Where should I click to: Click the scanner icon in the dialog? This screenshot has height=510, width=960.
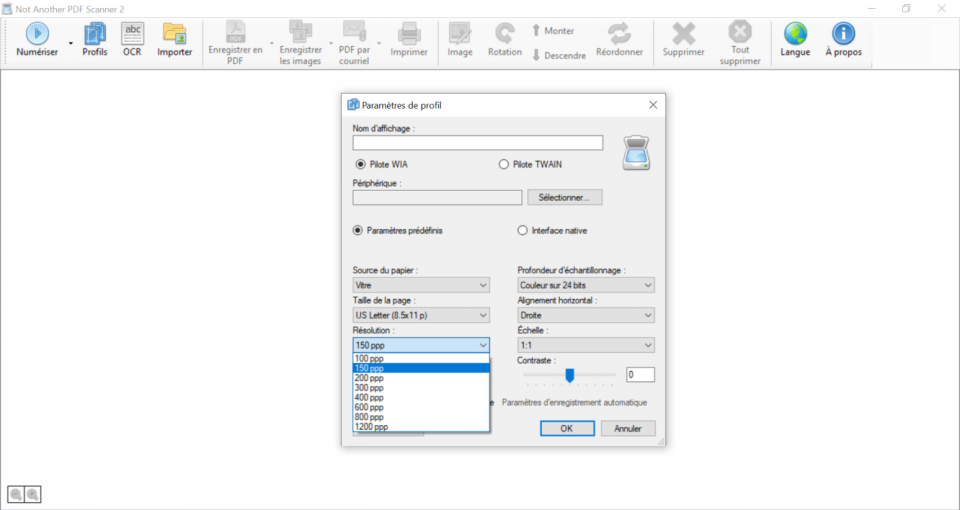pyautogui.click(x=637, y=153)
